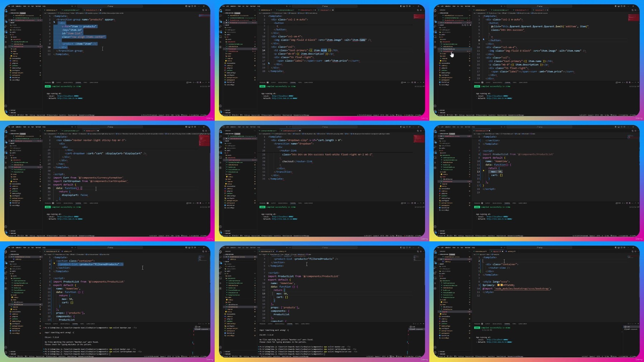
Task: Open File menu in the transition-group window
Action: (x=9, y=6)
